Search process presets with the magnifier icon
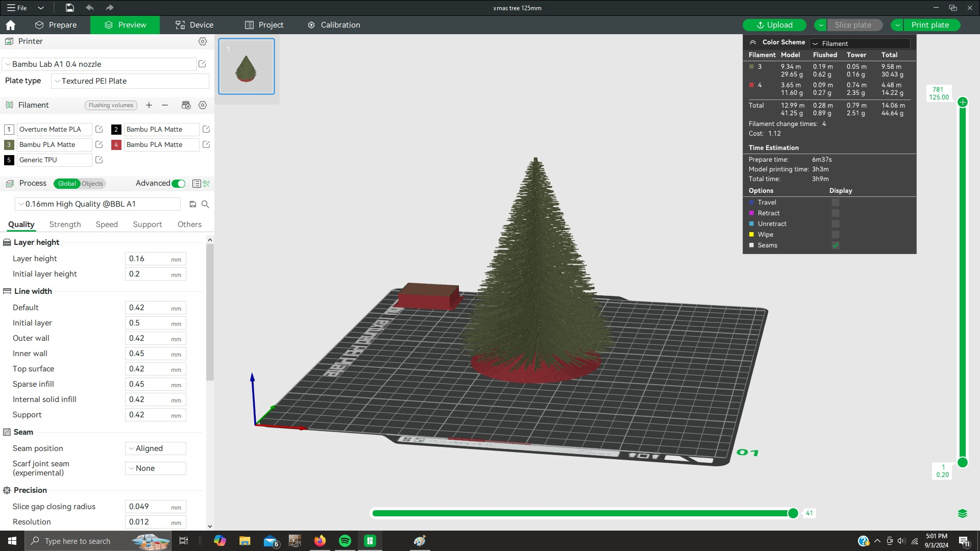980x551 pixels. (x=205, y=204)
